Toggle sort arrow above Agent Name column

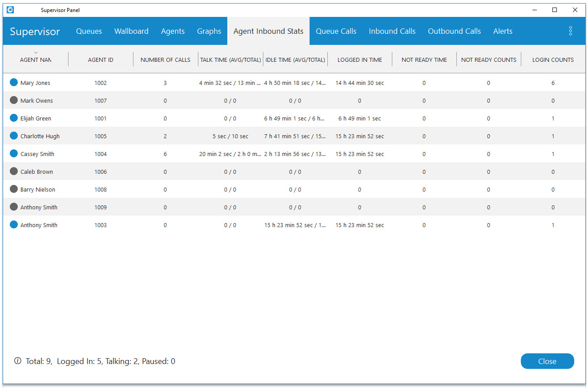36,53
